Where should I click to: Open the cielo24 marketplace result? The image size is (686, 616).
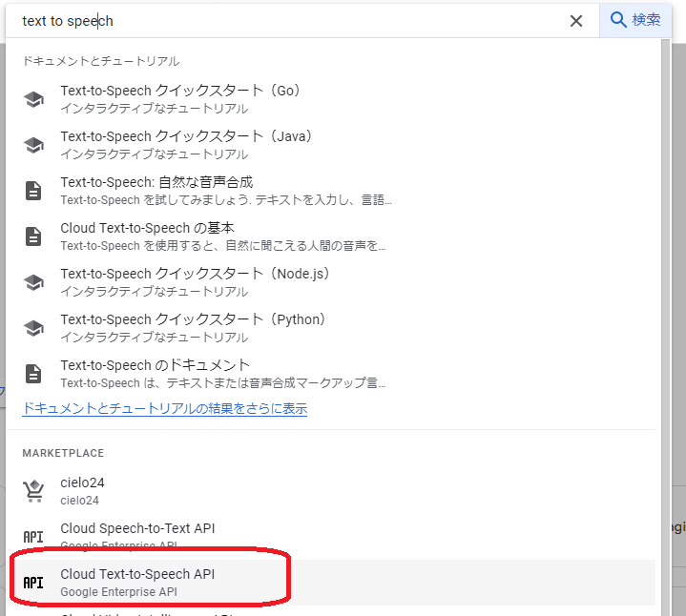[x=331, y=491]
